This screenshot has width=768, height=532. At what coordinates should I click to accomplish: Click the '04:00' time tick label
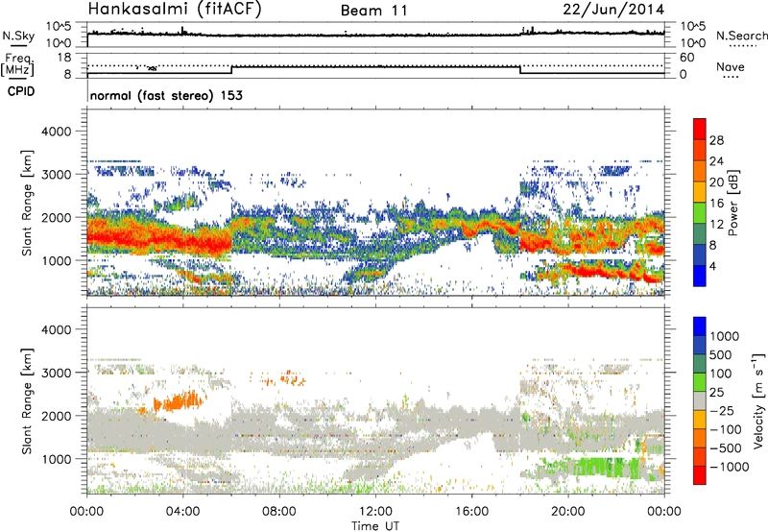click(182, 512)
